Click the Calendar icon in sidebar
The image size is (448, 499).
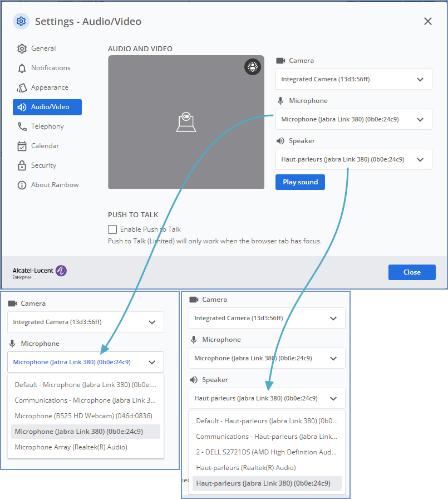[x=22, y=146]
